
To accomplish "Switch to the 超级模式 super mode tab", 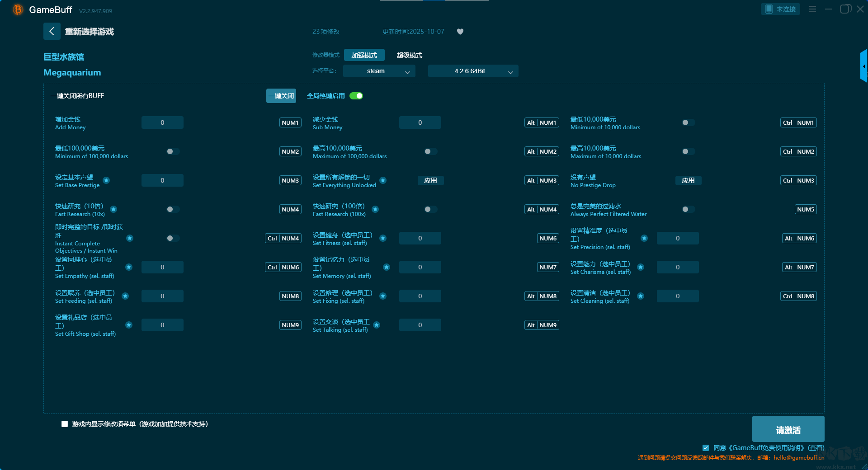I will click(410, 55).
